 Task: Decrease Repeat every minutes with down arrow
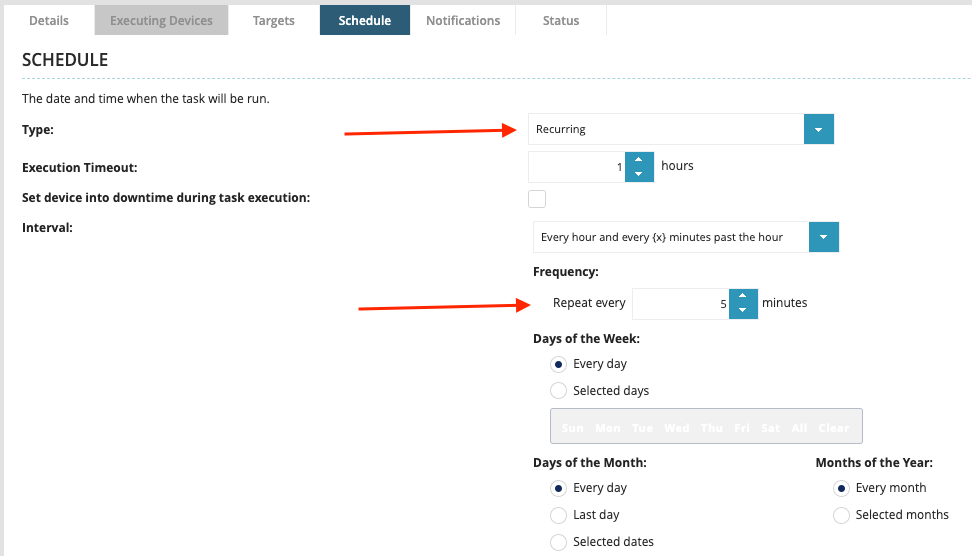743,311
